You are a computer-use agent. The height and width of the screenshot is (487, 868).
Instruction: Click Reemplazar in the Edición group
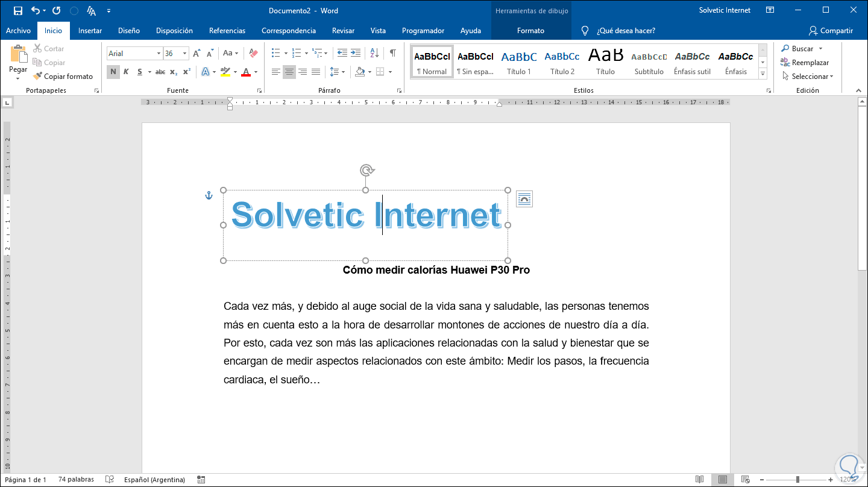[x=805, y=63]
